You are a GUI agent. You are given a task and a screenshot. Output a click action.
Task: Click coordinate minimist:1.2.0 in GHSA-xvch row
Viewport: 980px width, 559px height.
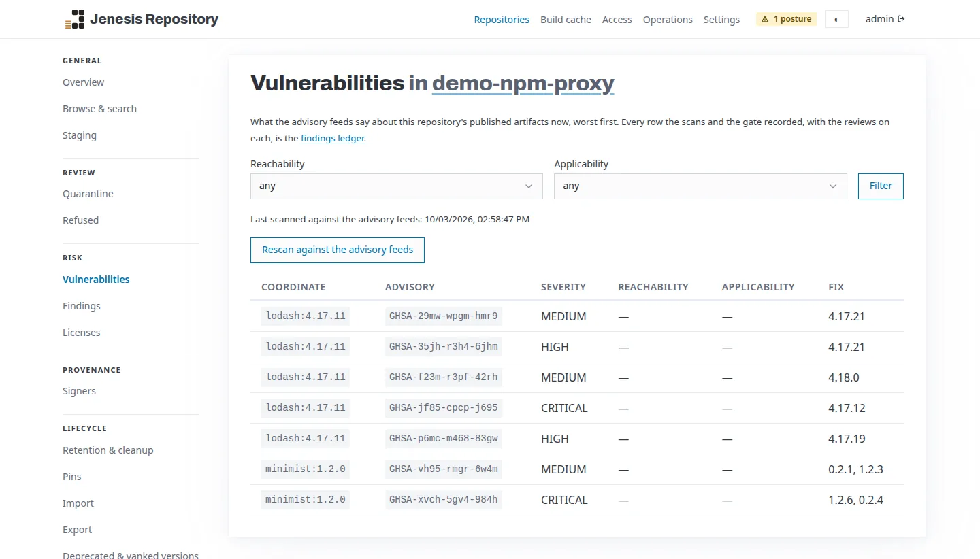(306, 500)
